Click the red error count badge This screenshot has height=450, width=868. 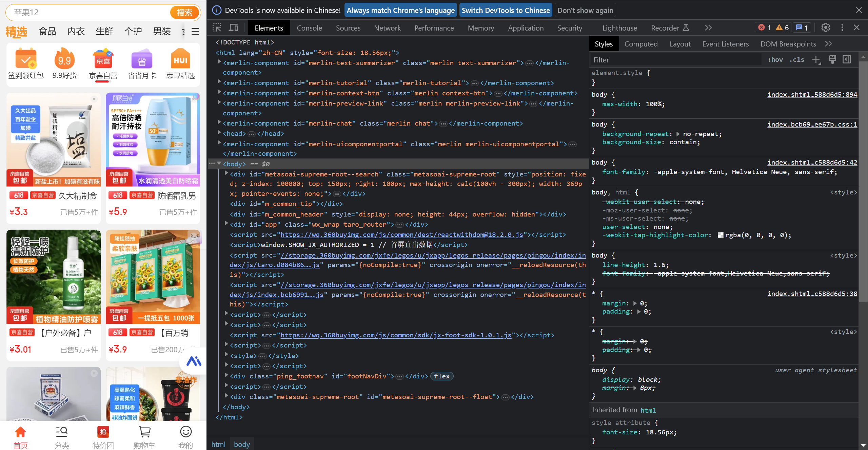765,27
